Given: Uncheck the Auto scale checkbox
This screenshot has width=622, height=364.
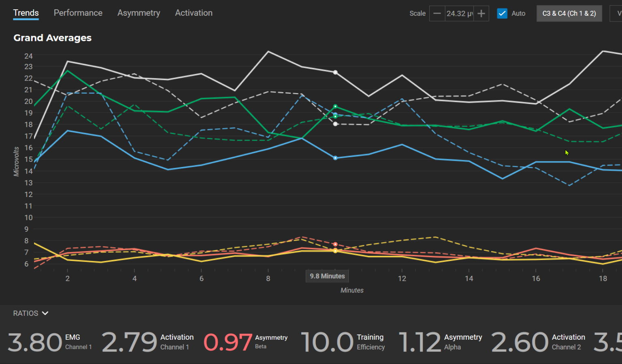Looking at the screenshot, I should point(502,13).
